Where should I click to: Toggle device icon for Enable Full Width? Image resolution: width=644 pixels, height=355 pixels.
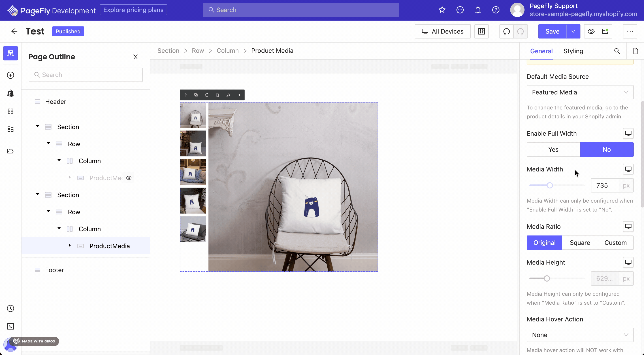pyautogui.click(x=628, y=133)
